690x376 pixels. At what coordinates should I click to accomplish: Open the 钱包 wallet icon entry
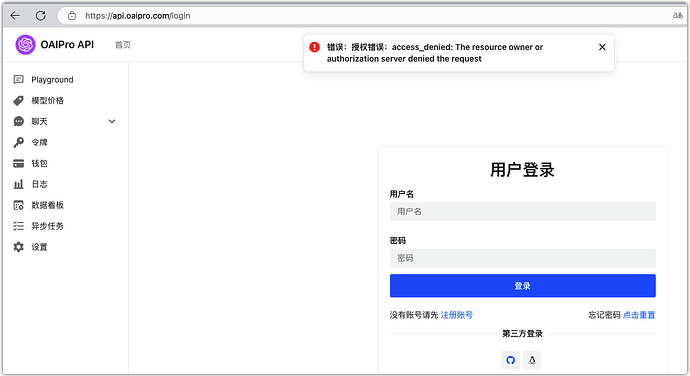pos(18,163)
